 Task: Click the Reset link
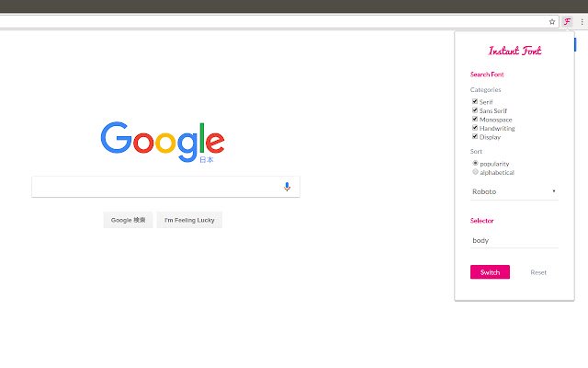click(538, 272)
